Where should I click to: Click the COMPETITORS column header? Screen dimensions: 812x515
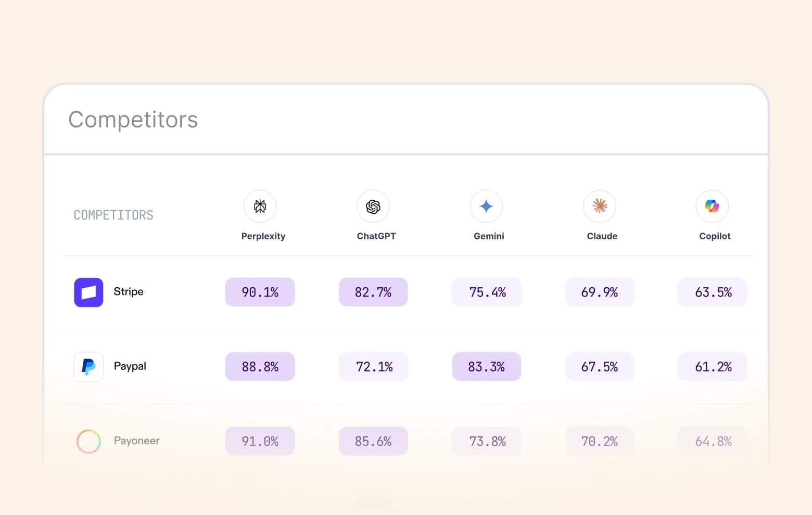tap(113, 215)
